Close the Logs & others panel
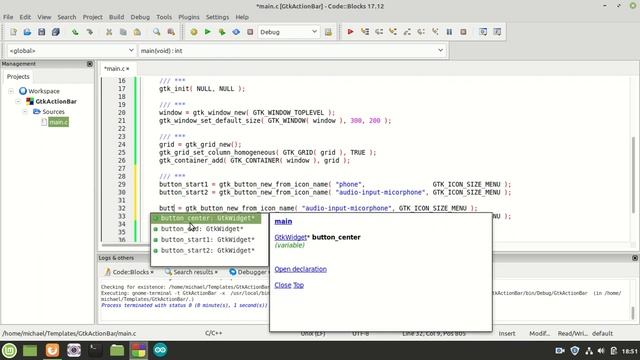Screen dimensions: 640x360 [x=635, y=258]
